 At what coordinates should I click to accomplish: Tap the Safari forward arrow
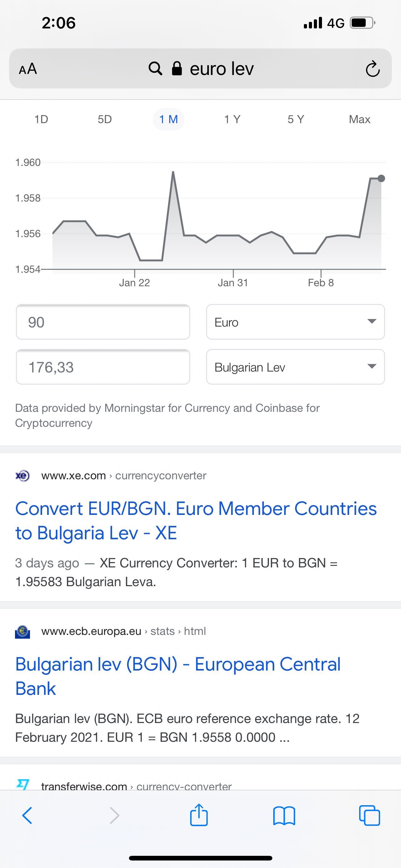[x=115, y=816]
